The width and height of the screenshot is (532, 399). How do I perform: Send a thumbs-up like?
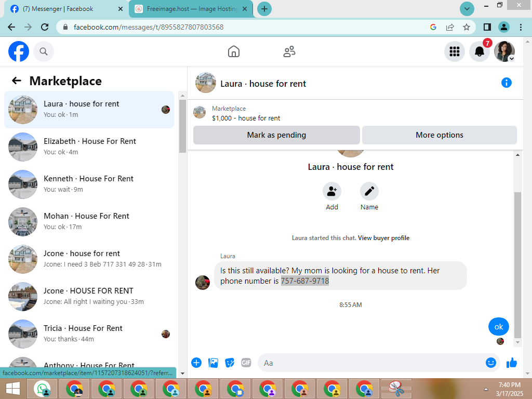[x=512, y=363]
